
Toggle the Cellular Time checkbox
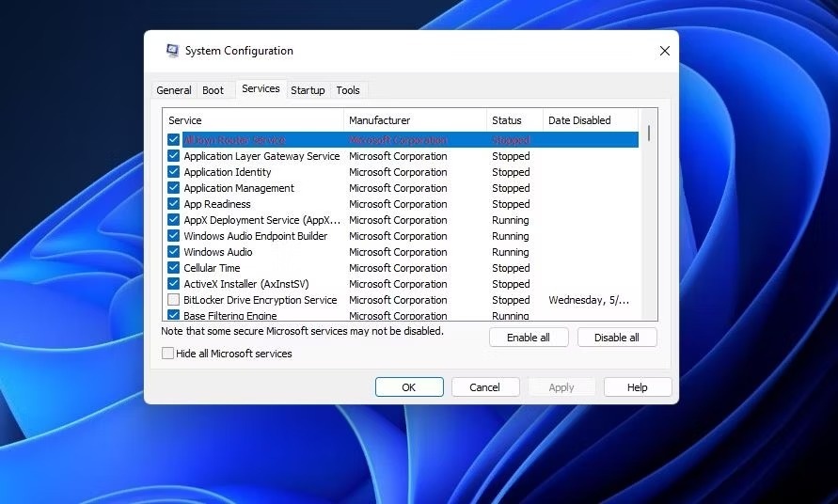[173, 268]
